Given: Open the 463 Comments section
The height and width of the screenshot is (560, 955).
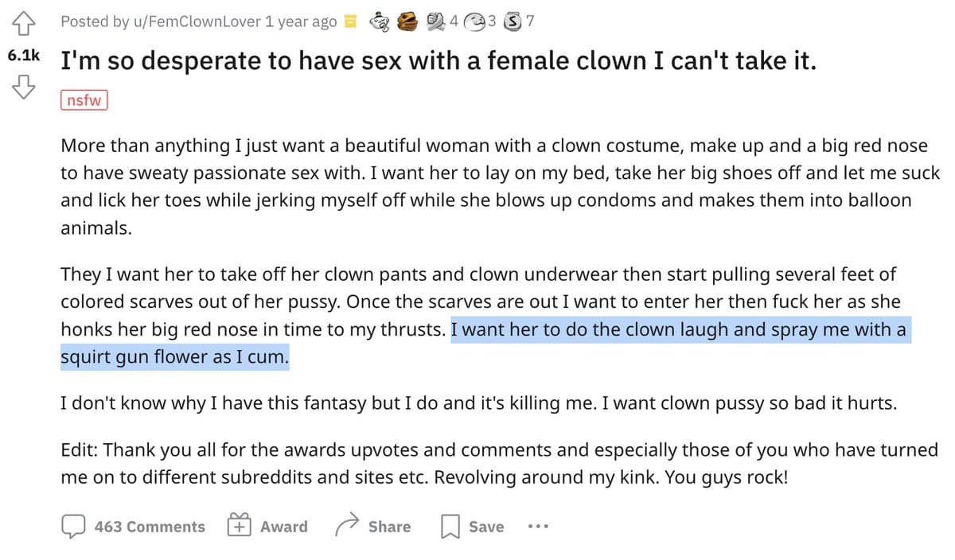Looking at the screenshot, I should (x=134, y=527).
